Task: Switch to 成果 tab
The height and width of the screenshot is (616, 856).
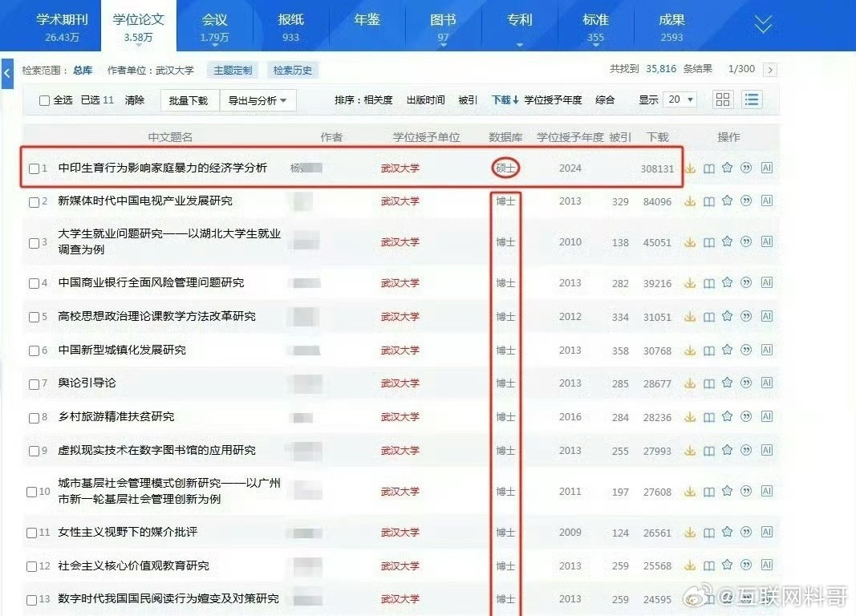Action: [x=671, y=26]
